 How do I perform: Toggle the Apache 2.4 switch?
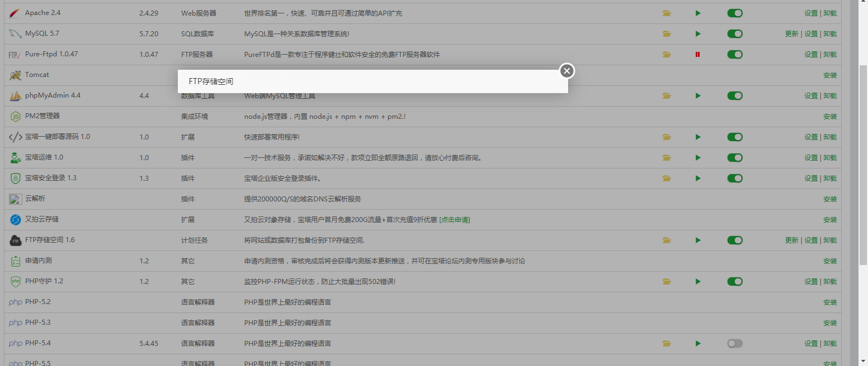click(x=735, y=13)
